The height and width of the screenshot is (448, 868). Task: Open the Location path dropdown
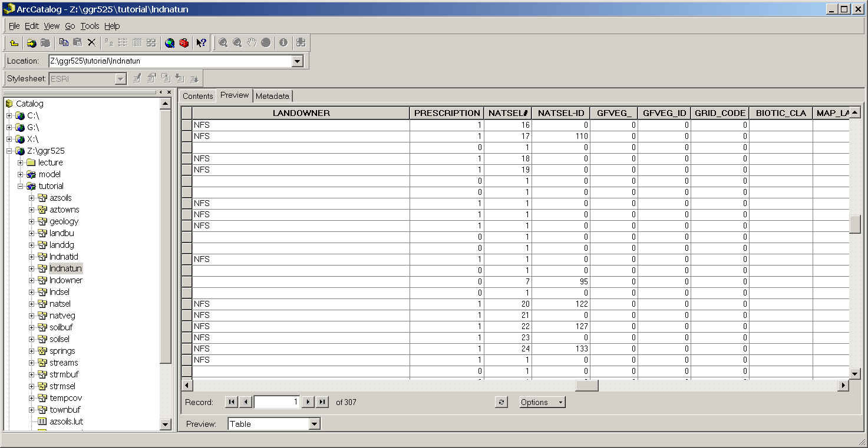pos(297,61)
